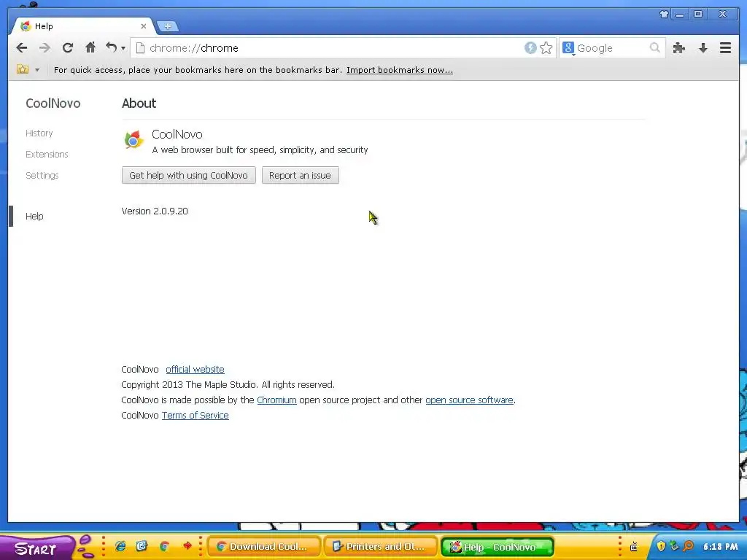The width and height of the screenshot is (747, 560).
Task: Click the CoolNovo logo image
Action: 134,139
